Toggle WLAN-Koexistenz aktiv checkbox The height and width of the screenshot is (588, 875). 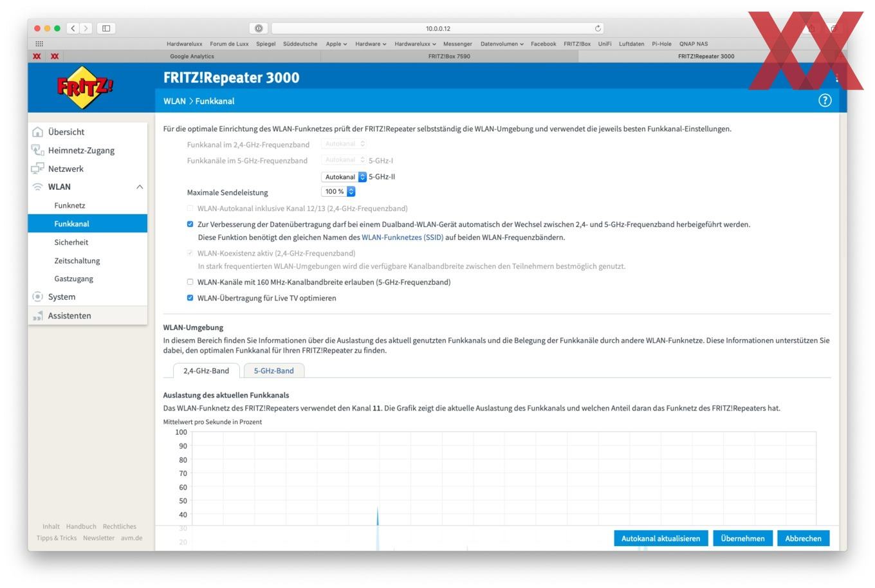(x=190, y=253)
